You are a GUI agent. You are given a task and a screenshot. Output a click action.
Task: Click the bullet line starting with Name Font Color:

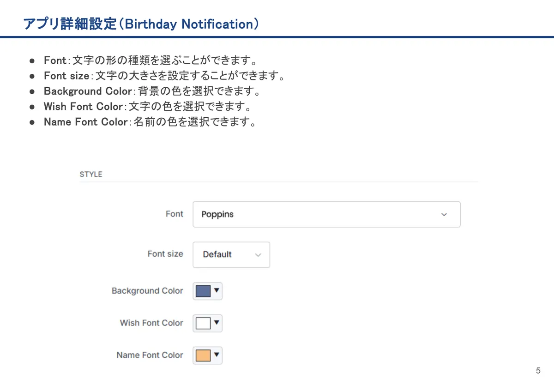150,122
